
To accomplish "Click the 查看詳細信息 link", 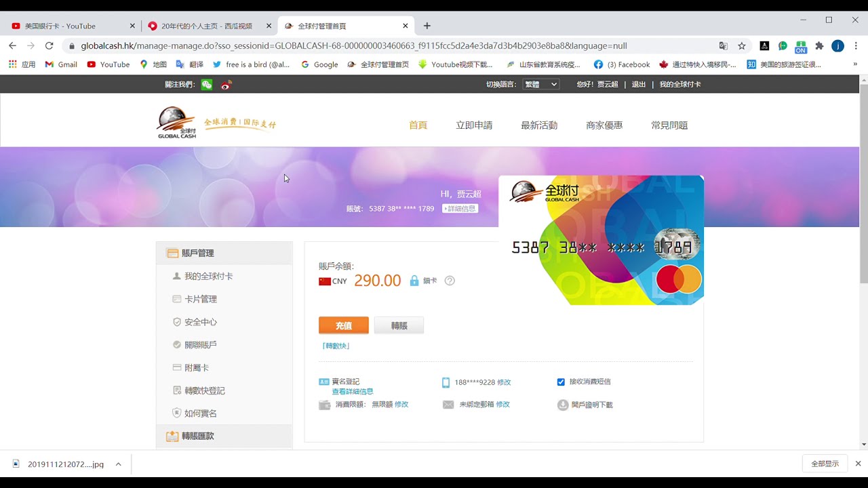I will 353,392.
